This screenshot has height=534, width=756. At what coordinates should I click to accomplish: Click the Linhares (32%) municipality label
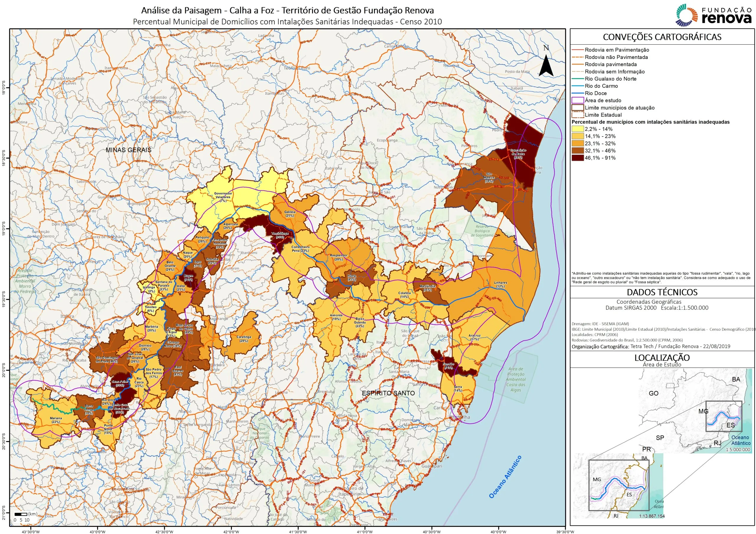(x=500, y=284)
